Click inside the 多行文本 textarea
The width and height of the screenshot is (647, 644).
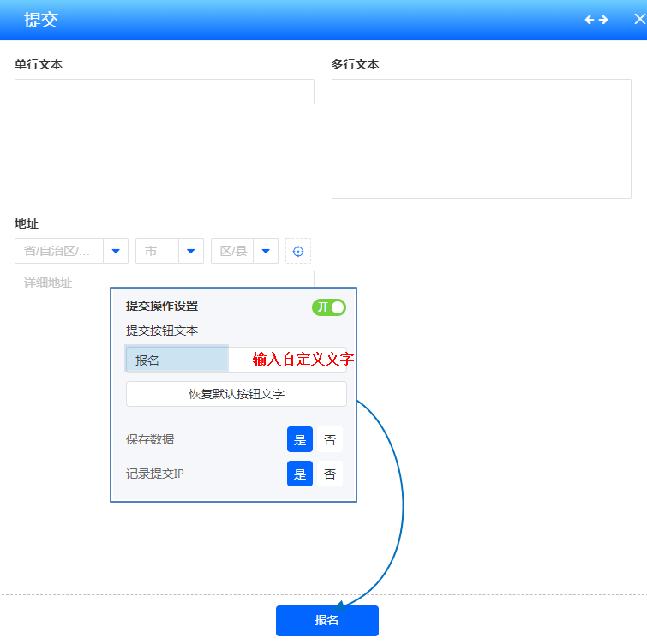point(482,139)
